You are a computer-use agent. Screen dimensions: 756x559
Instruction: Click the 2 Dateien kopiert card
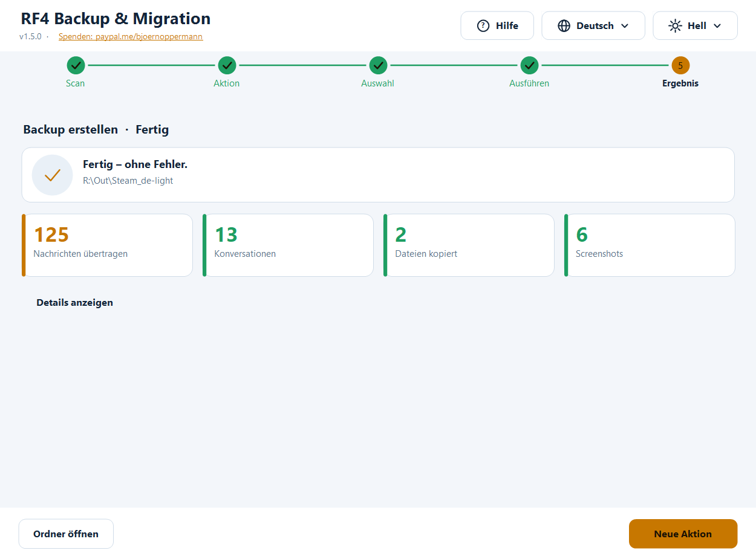[469, 245]
